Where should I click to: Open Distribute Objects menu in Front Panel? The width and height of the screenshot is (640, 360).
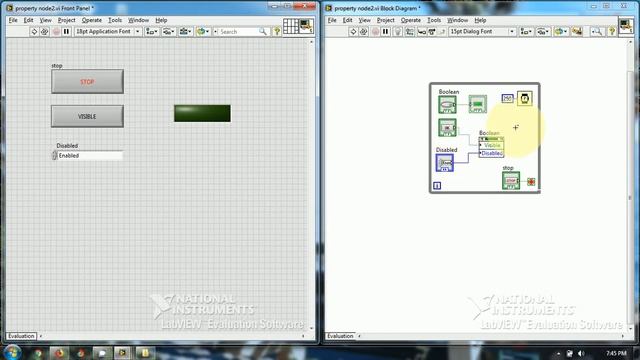pos(169,31)
